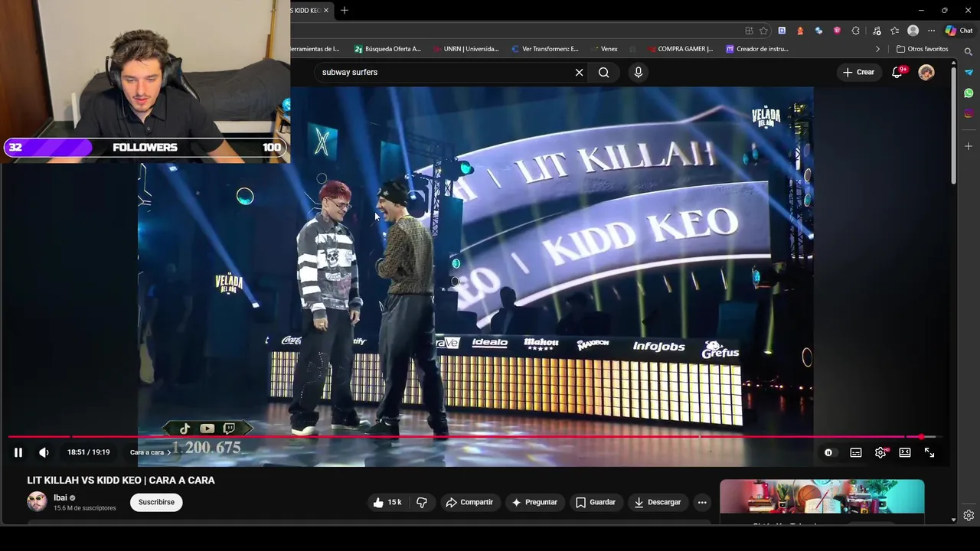Open 'Búsqueda Oferta A...' bookmark
Screen dimensions: 980x551
coord(387,49)
